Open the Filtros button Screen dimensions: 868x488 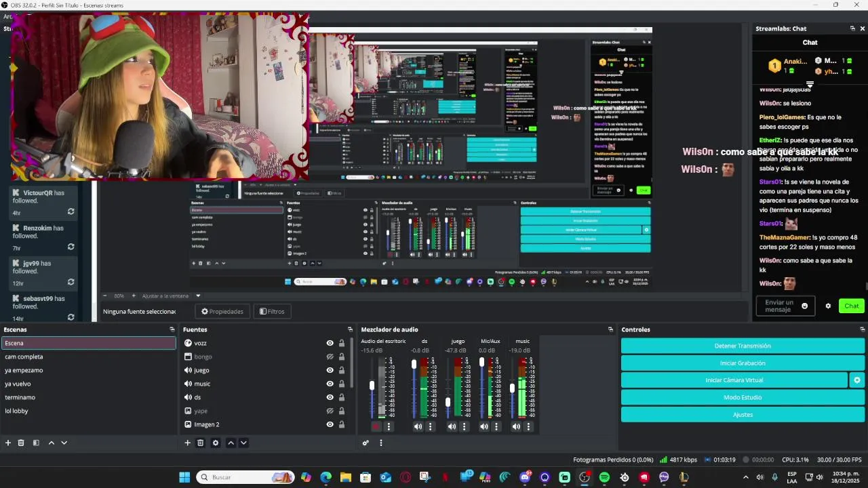[x=272, y=311]
